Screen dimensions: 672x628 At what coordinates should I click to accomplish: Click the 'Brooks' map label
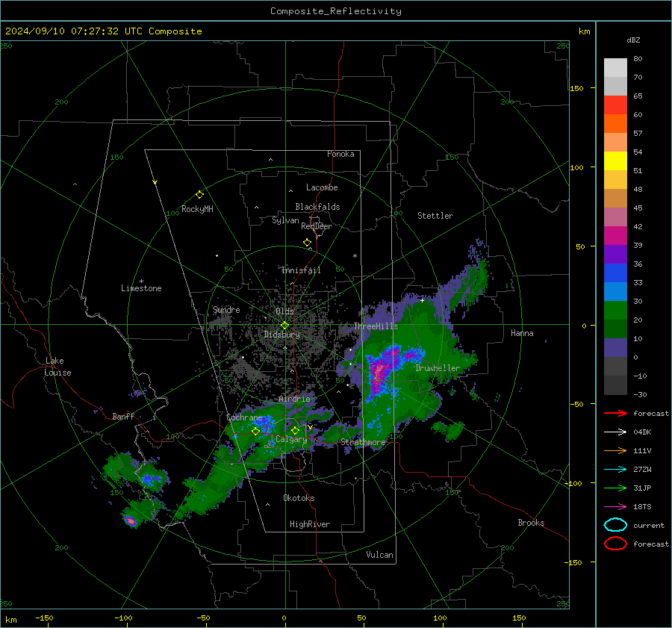531,523
